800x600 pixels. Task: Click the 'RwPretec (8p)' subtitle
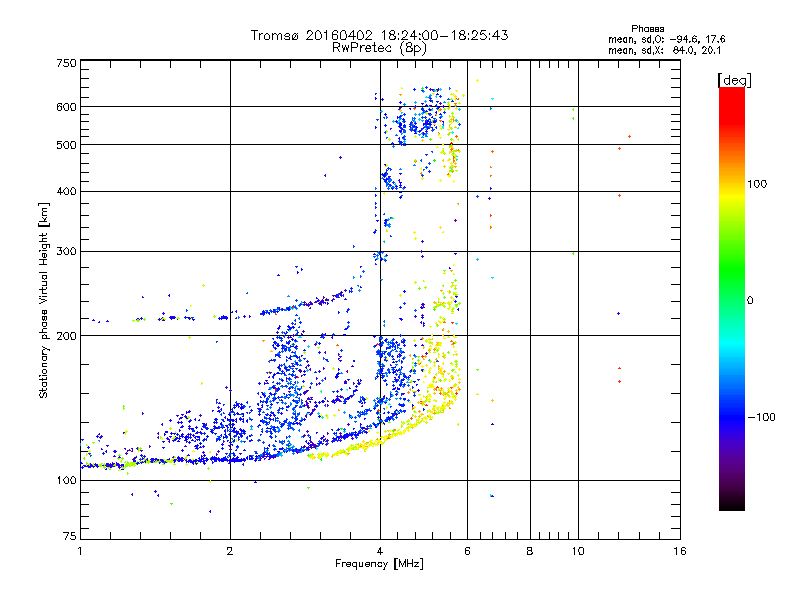(x=379, y=48)
